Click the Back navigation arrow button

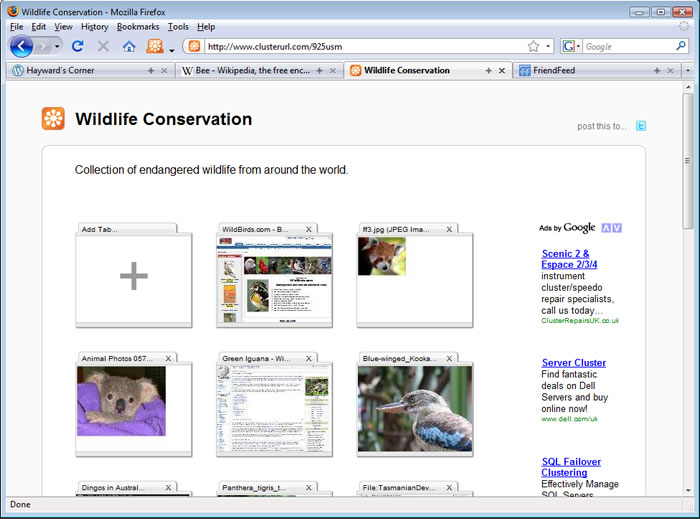pyautogui.click(x=21, y=46)
